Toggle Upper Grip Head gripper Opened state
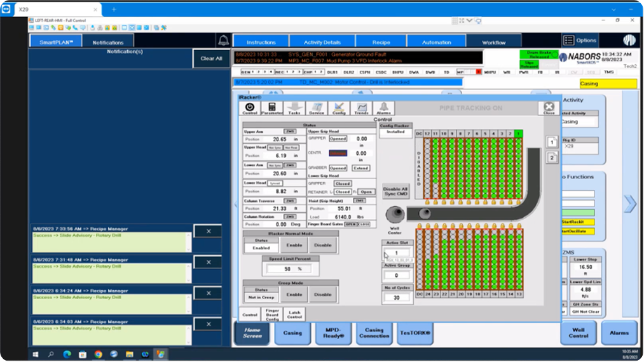The height and width of the screenshot is (362, 644). click(x=338, y=138)
